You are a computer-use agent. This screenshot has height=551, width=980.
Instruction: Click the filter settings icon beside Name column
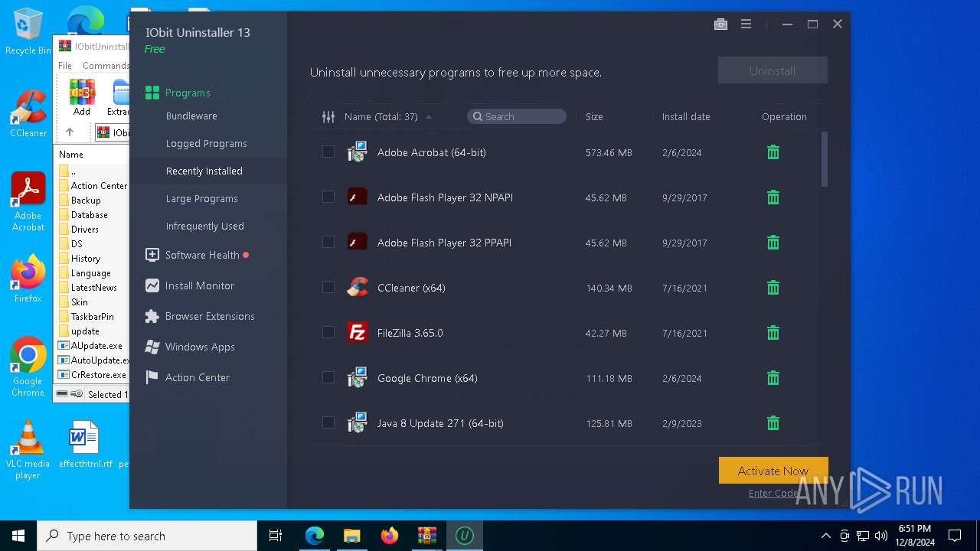[328, 117]
